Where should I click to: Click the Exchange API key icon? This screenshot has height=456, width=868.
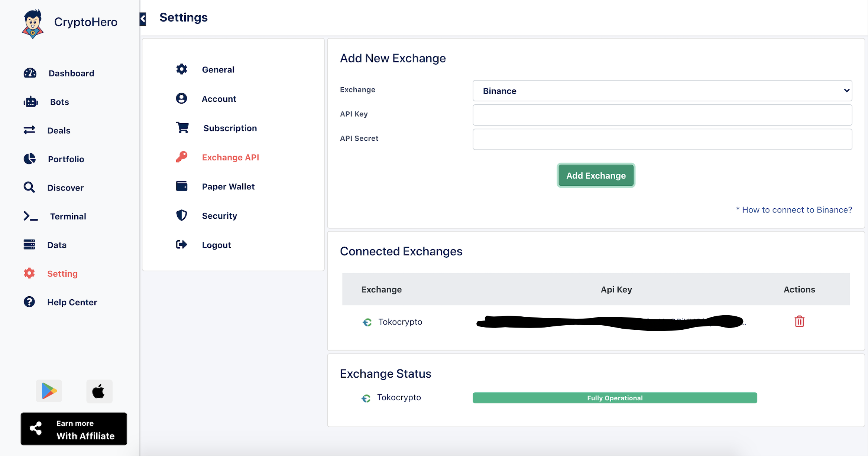182,157
